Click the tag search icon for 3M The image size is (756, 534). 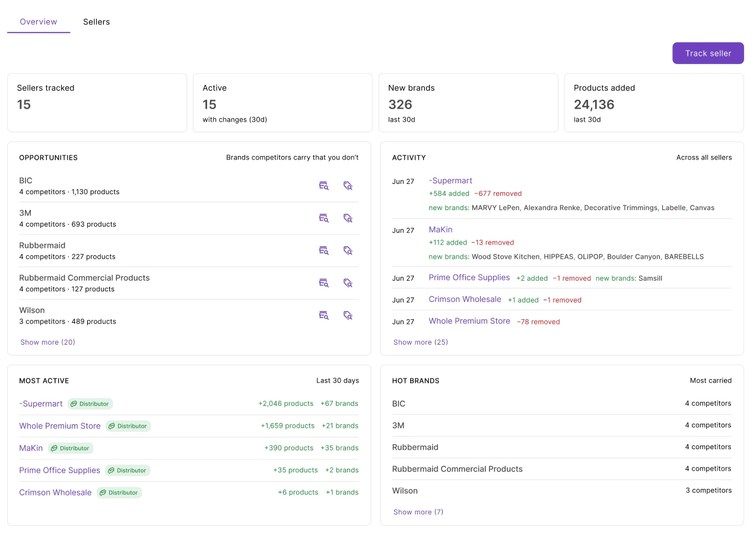point(348,218)
